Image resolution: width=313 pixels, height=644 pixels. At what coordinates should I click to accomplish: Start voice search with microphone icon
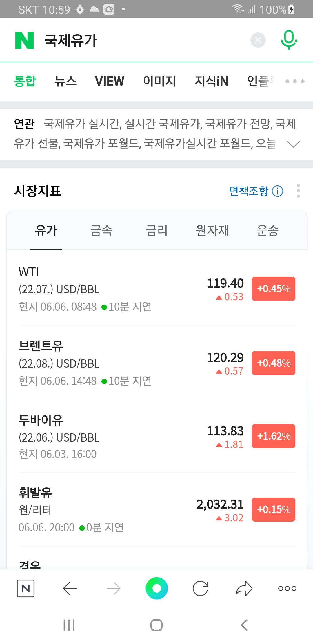tap(289, 40)
